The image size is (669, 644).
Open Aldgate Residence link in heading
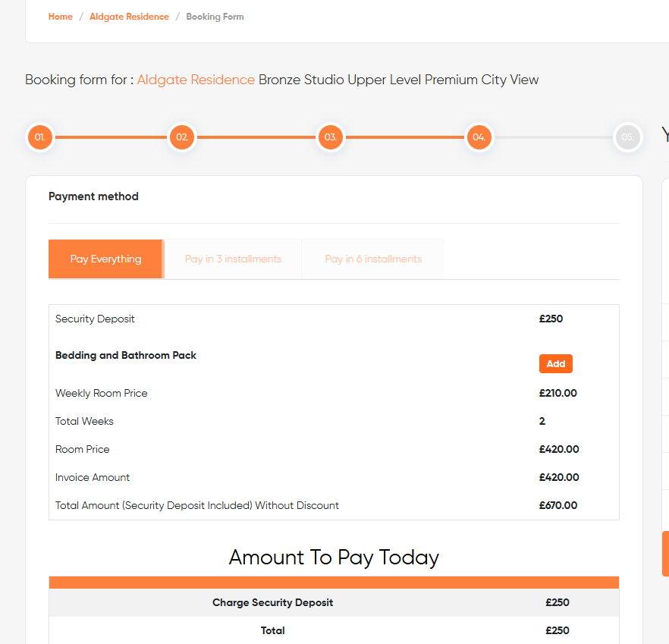point(196,80)
